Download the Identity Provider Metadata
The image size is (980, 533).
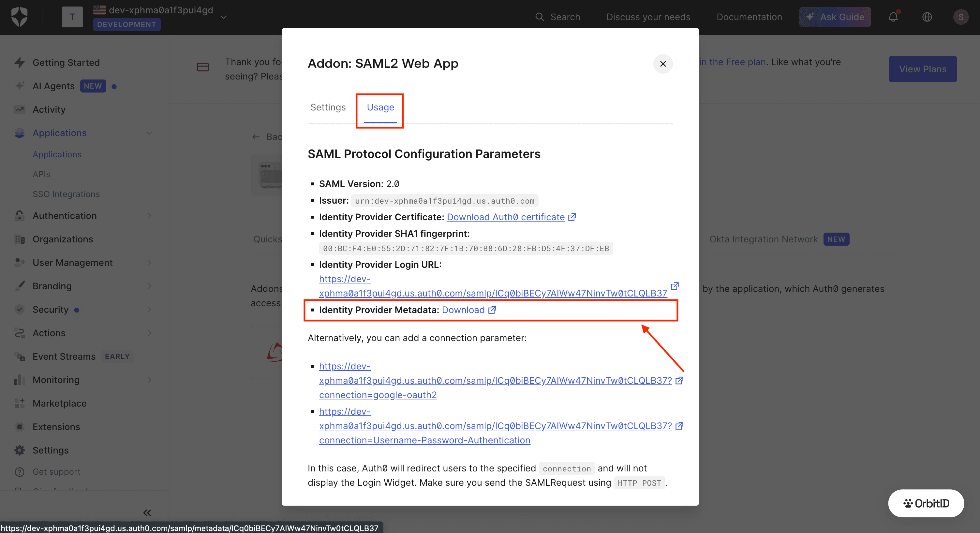[463, 310]
